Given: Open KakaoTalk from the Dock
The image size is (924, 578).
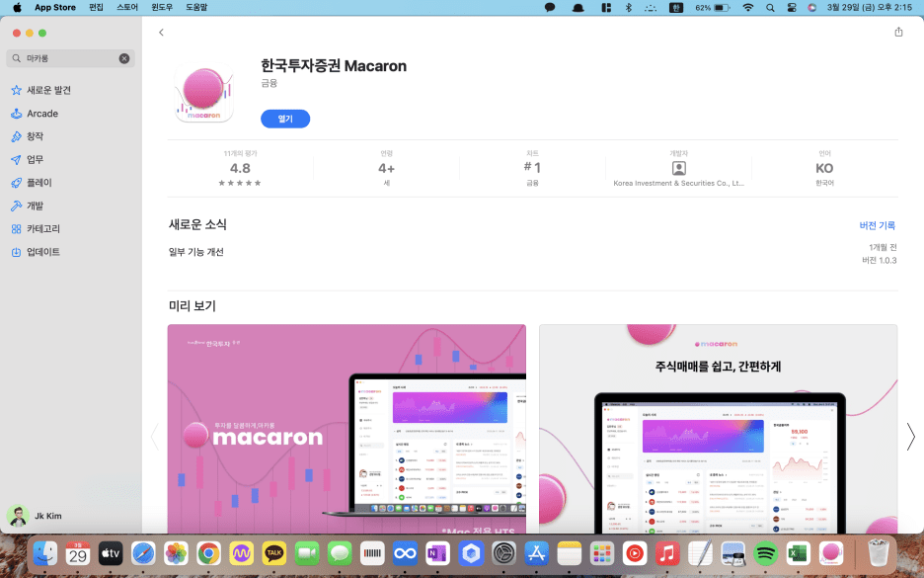Looking at the screenshot, I should pos(274,553).
